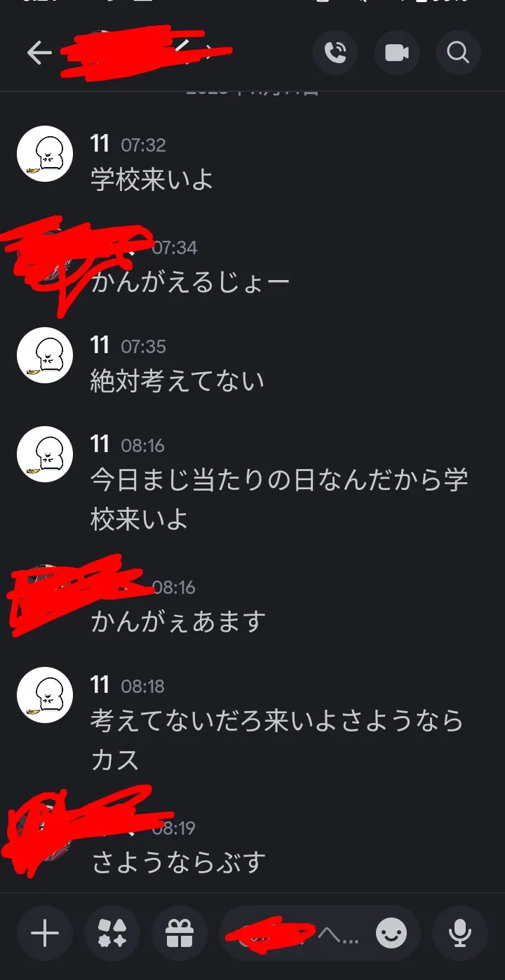
Task: Tap the message 学校来いよ at 07:32
Action: (152, 180)
